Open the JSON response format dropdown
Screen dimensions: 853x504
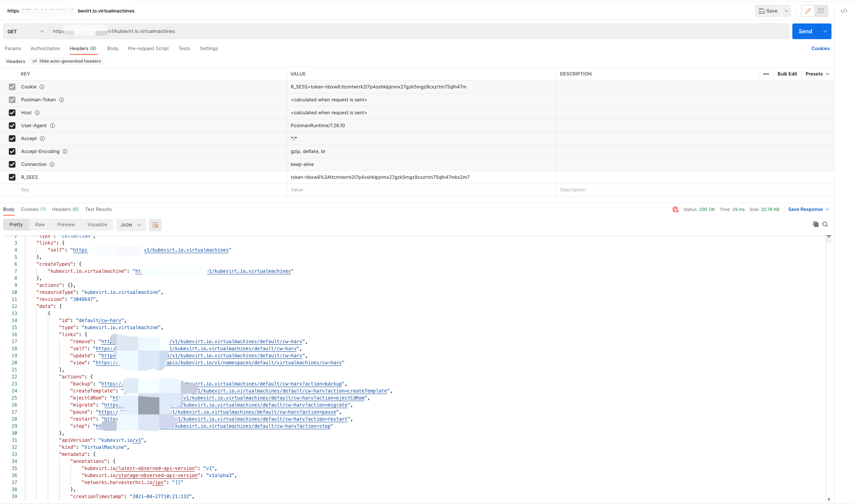click(131, 225)
